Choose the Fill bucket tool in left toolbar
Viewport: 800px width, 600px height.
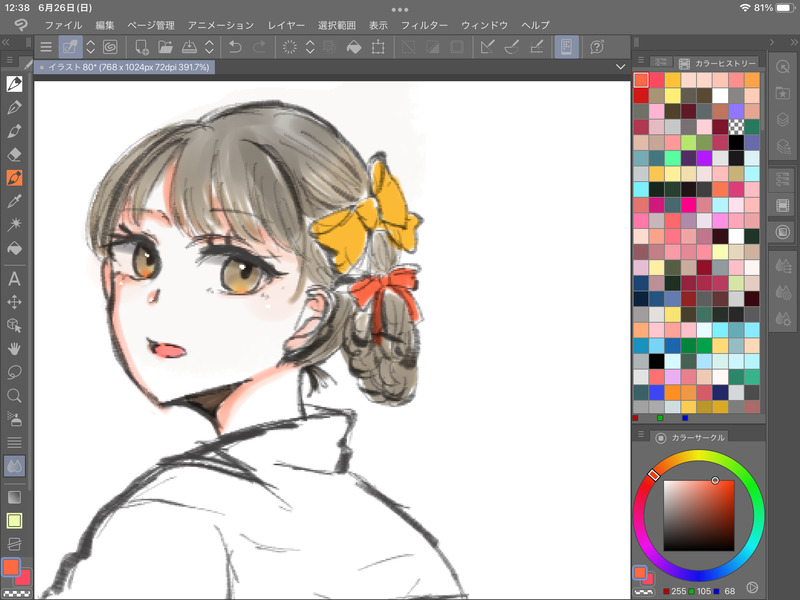(x=14, y=248)
